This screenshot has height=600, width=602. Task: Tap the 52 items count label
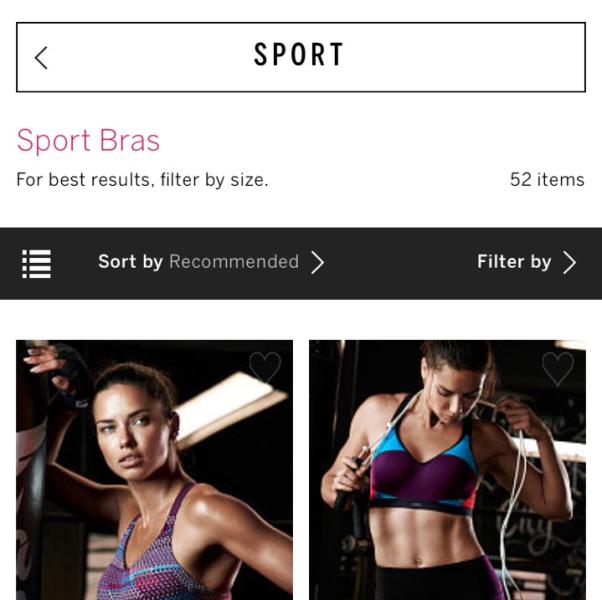click(547, 180)
